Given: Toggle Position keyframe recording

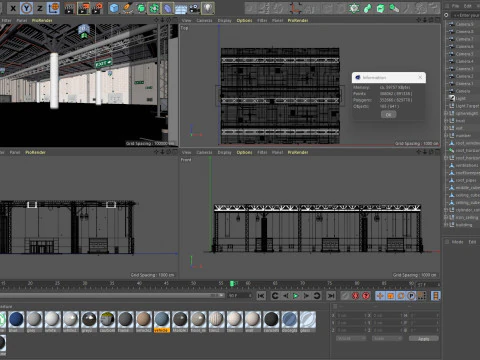Looking at the screenshot, I should pyautogui.click(x=380, y=296).
